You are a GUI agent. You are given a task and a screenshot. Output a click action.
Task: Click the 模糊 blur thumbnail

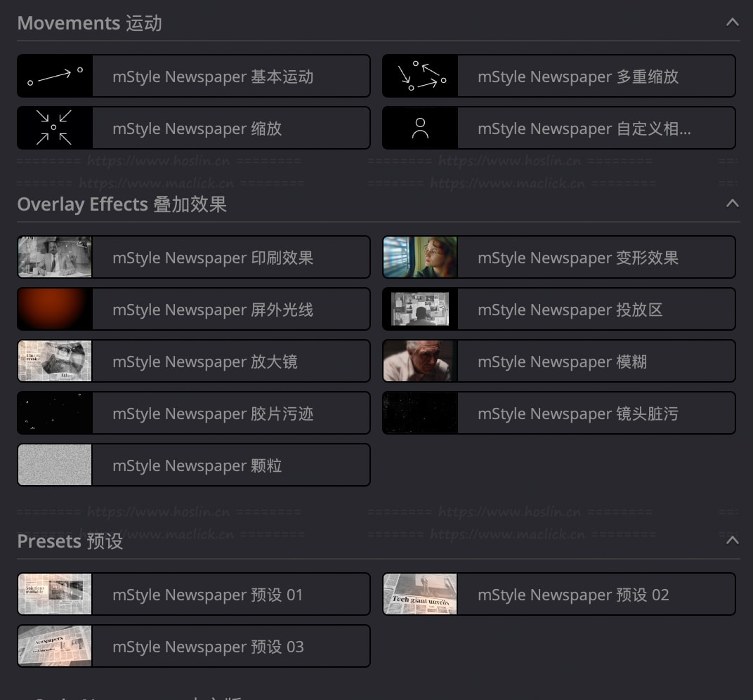coord(420,361)
